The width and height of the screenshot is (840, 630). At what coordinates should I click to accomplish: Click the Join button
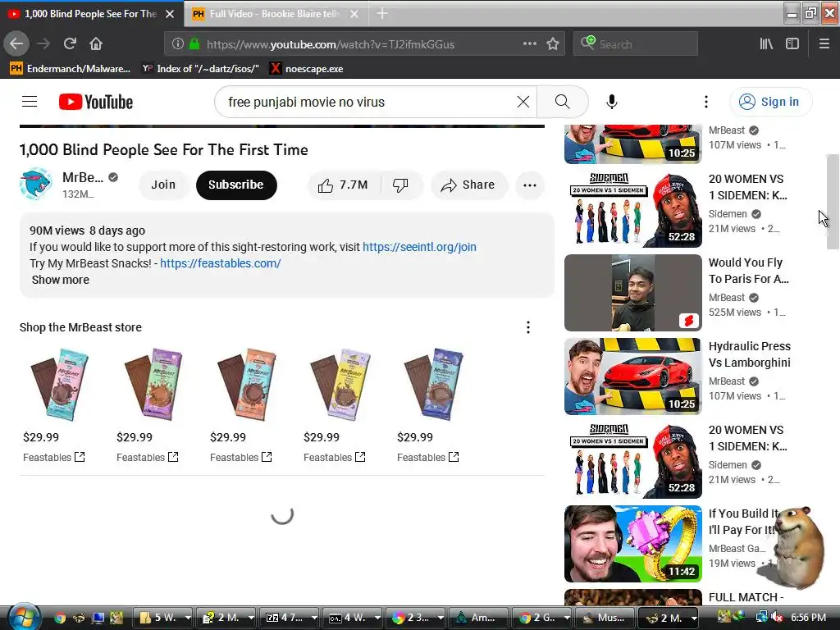pyautogui.click(x=163, y=185)
